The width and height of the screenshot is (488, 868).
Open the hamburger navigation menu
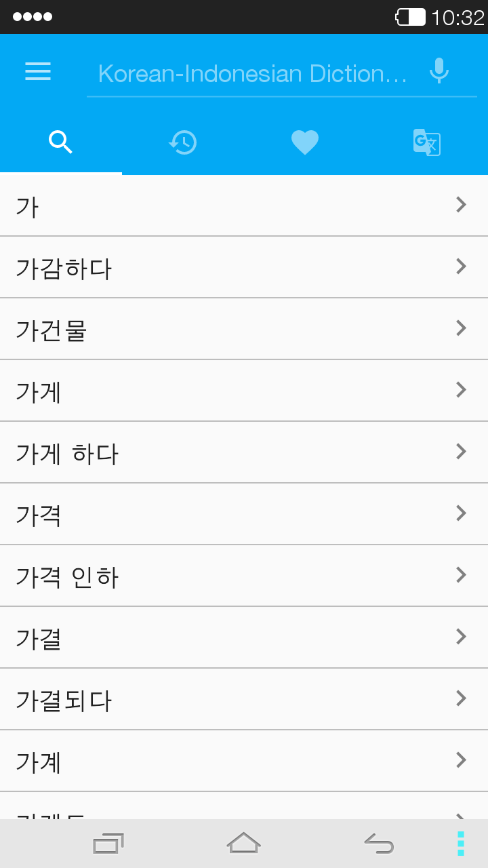[x=38, y=71]
